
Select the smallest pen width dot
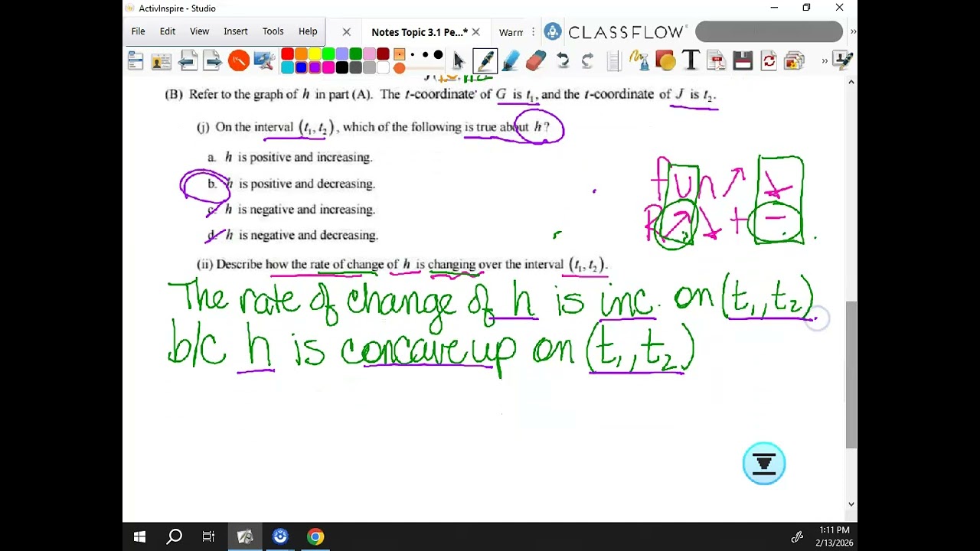click(x=412, y=54)
